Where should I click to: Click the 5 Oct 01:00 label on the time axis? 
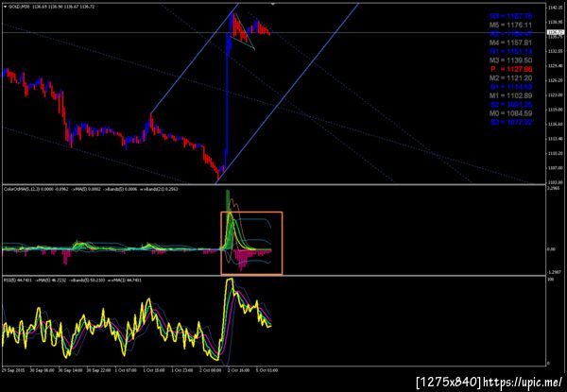pos(266,370)
